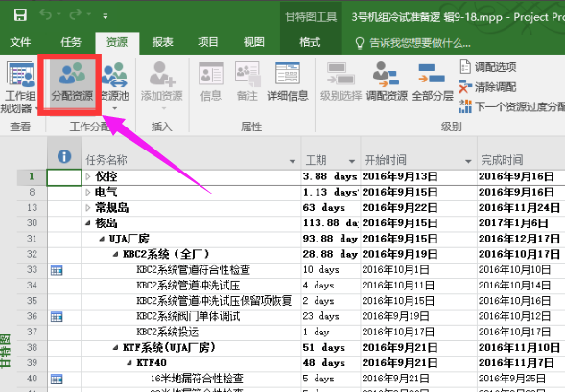Switch to the 报表 ribbon tab

[162, 42]
